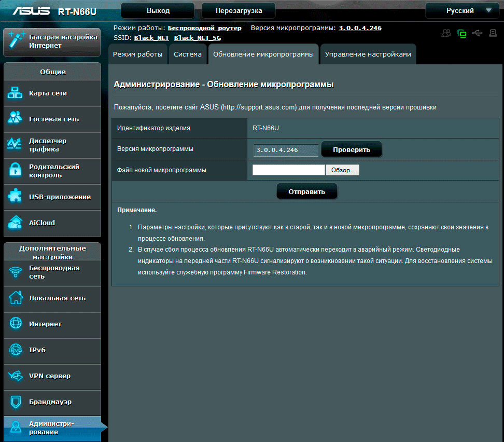Image resolution: width=504 pixels, height=442 pixels.
Task: Click the Проверить firmware check button
Action: tap(352, 149)
